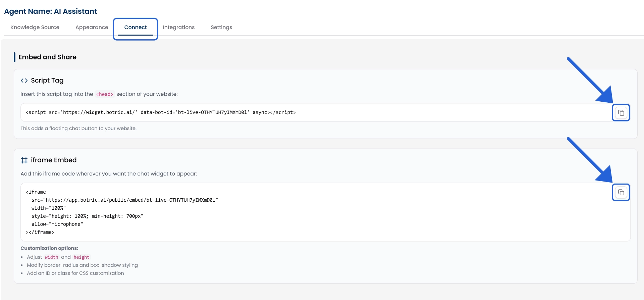Click the <head> code label
The image size is (644, 300).
click(x=105, y=94)
